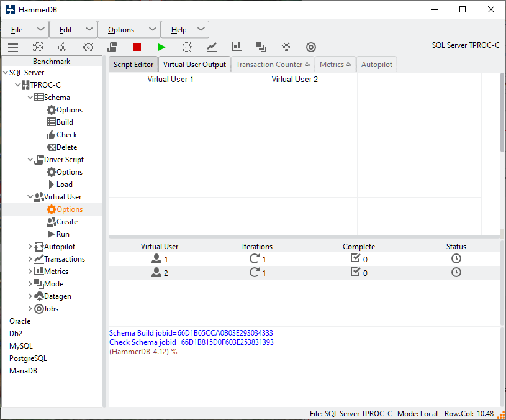The width and height of the screenshot is (506, 420).
Task: Select PostgreSQL in the benchmark tree
Action: 28,358
